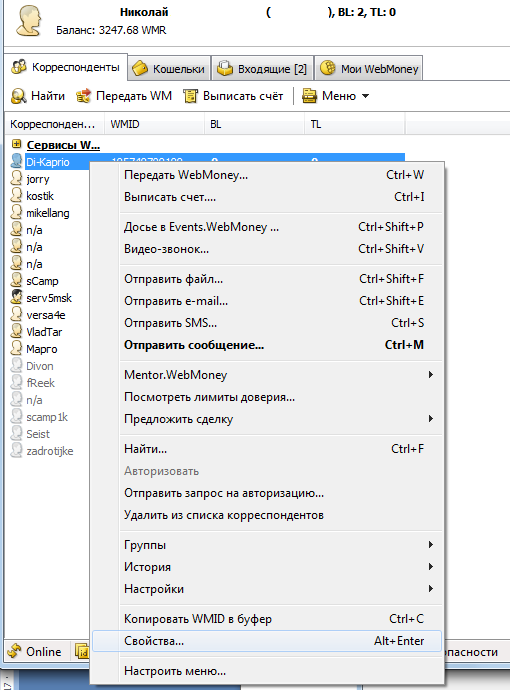Choose Отправить сообщение... in context menu
This screenshot has width=510, height=690.
267,345
